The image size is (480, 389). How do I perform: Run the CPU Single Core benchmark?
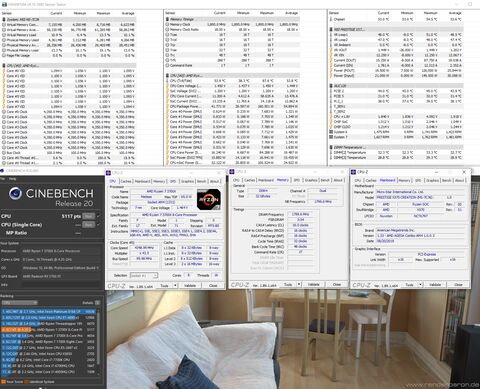88,225
